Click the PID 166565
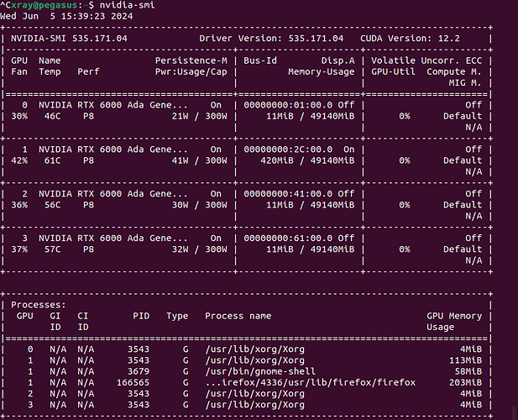This screenshot has width=518, height=420. click(133, 383)
